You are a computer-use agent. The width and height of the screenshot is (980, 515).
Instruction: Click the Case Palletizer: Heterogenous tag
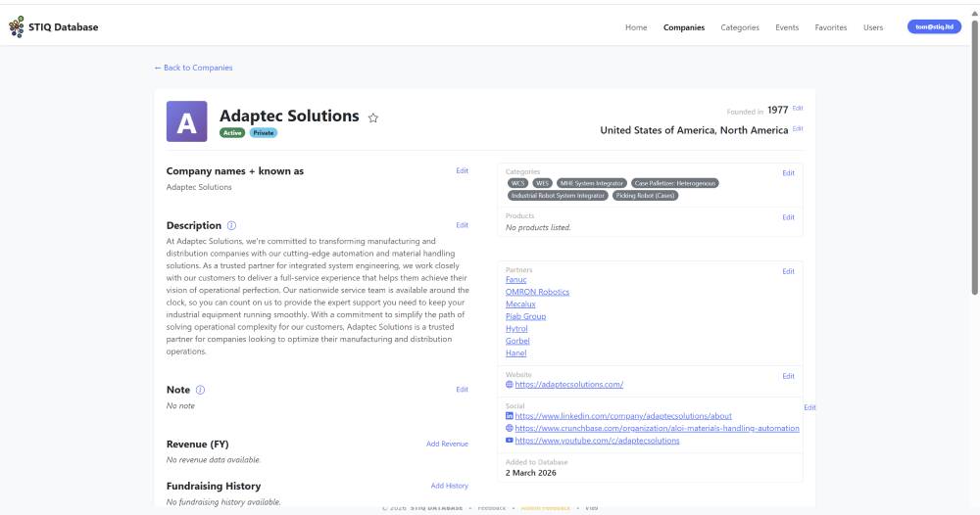pos(675,183)
